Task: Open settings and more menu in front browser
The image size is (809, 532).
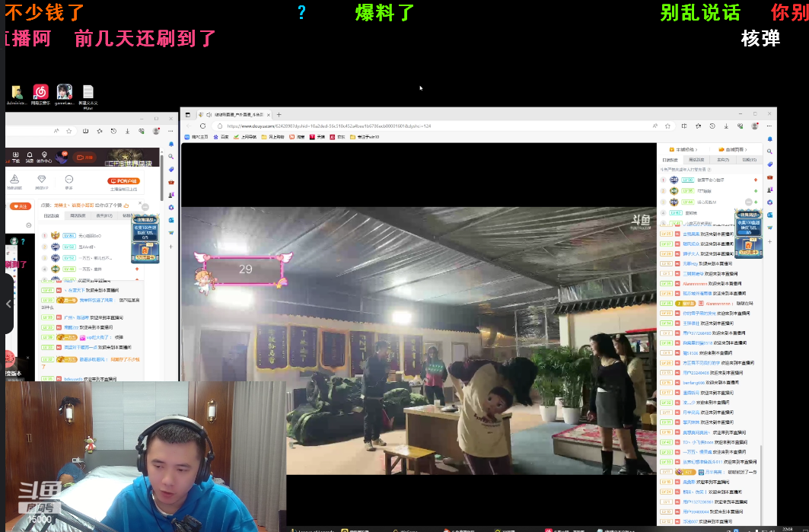Action: point(769,126)
